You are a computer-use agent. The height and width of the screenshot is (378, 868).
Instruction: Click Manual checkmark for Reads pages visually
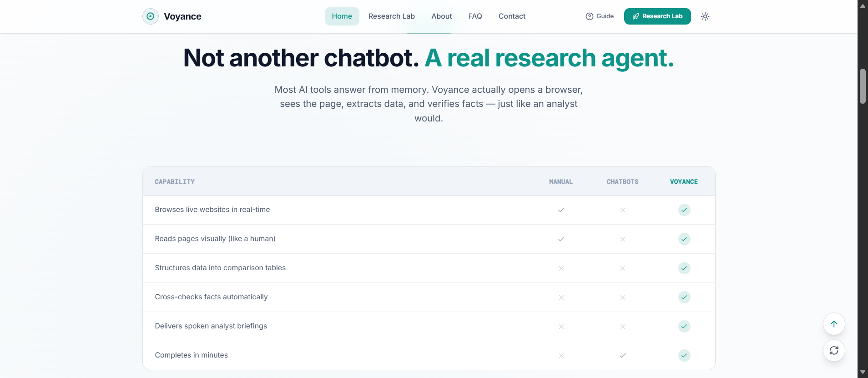pyautogui.click(x=561, y=239)
